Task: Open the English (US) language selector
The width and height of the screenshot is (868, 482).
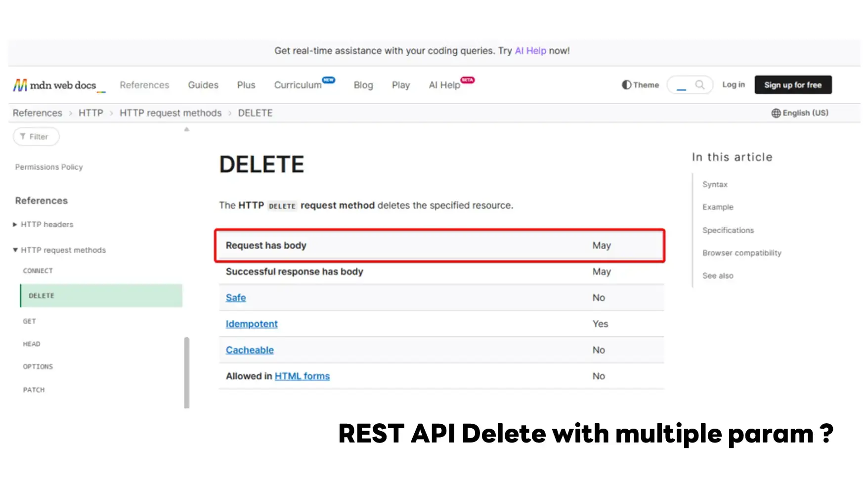Action: (800, 113)
